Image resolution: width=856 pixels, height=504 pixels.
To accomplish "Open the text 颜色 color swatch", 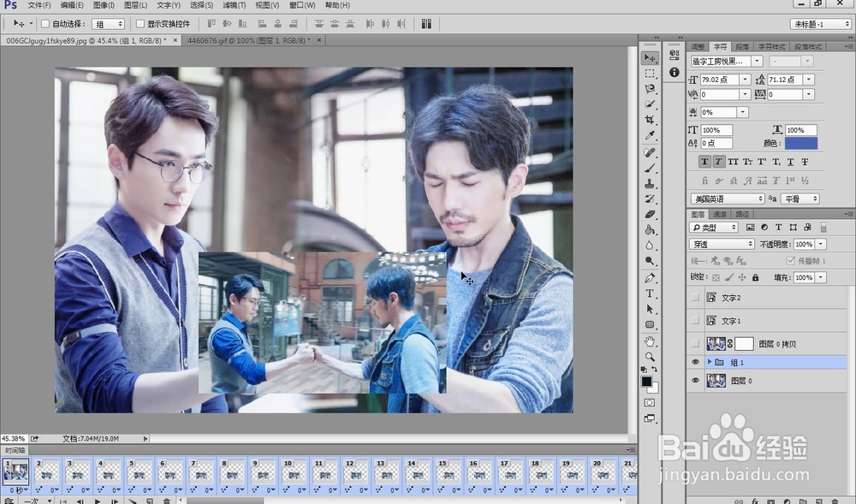I will point(801,143).
